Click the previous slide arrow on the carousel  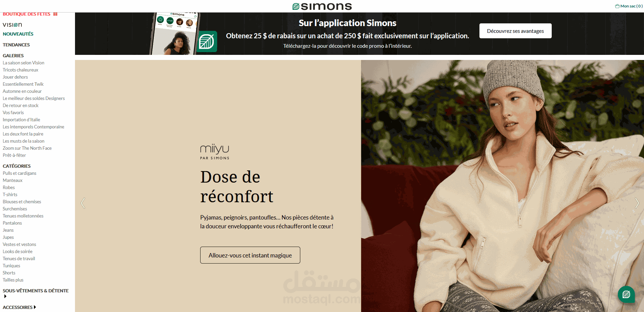83,203
